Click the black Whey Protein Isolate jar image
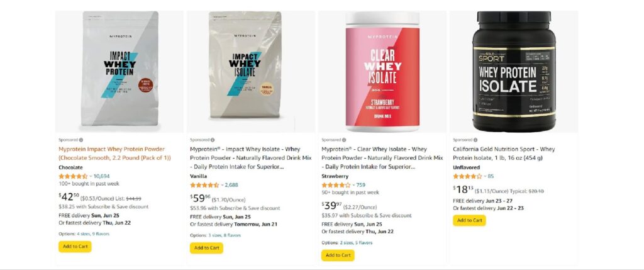 coord(514,71)
